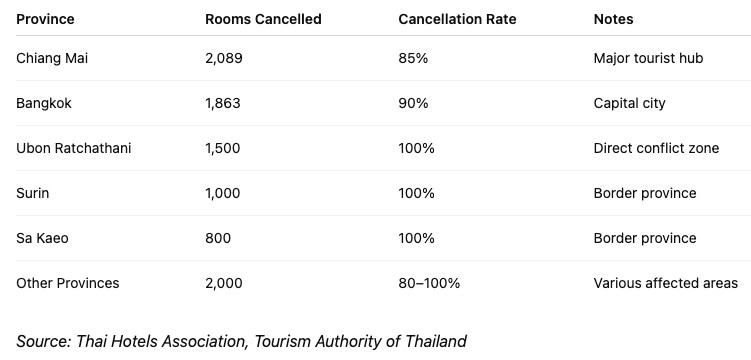This screenshot has width=751, height=360.
Task: Click the 85% cancellation rate cell
Action: pos(413,58)
